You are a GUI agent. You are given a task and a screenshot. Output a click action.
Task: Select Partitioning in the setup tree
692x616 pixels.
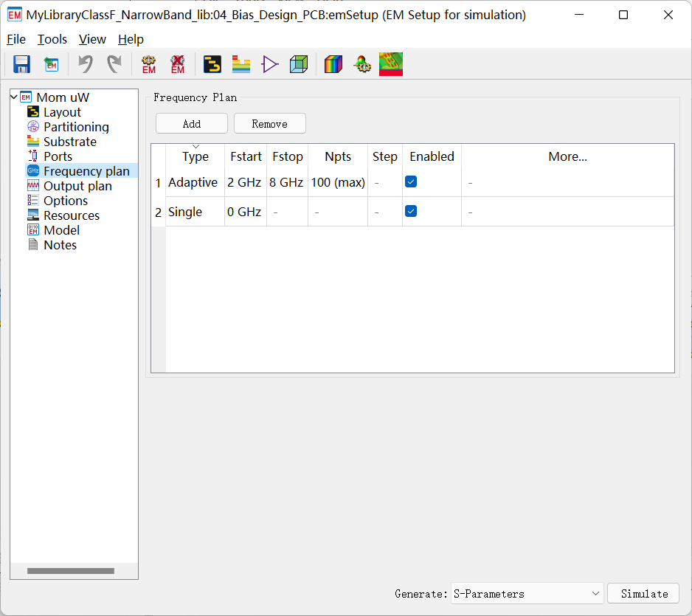[76, 127]
